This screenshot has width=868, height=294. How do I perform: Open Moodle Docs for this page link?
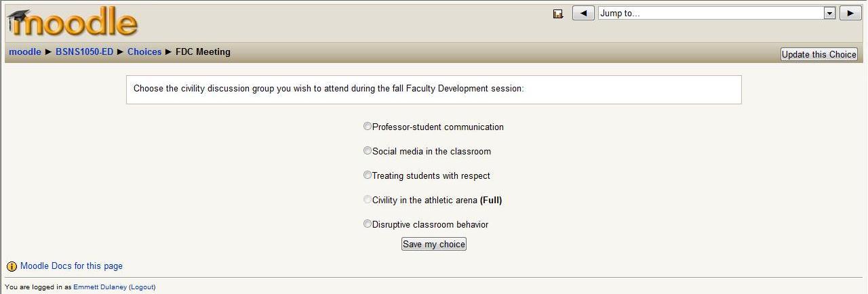(71, 266)
